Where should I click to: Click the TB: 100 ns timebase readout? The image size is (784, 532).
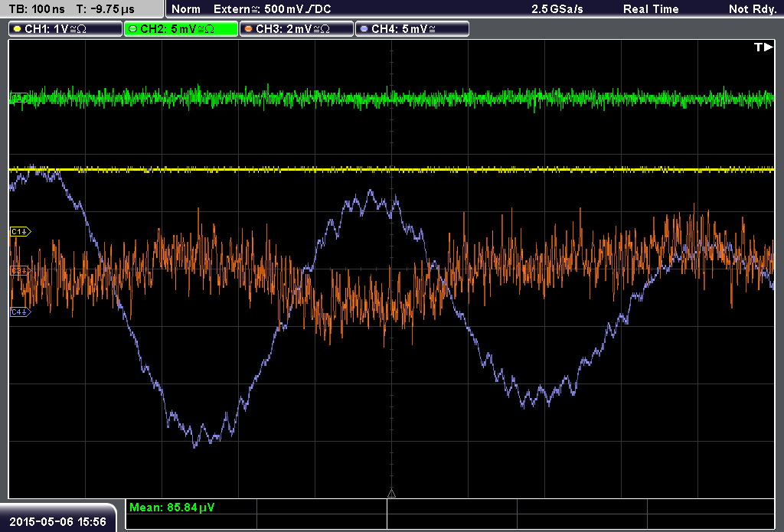37,9
